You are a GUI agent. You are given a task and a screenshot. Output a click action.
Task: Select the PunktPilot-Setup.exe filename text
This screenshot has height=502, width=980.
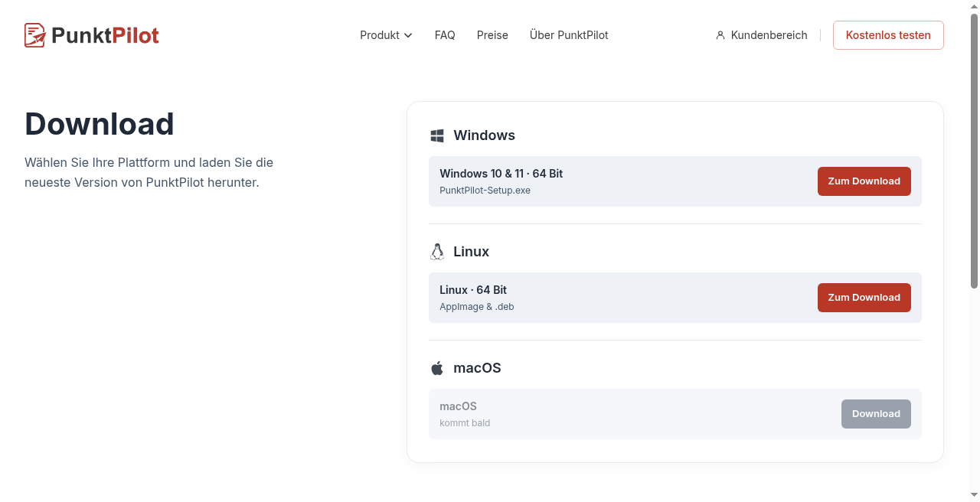pyautogui.click(x=485, y=191)
